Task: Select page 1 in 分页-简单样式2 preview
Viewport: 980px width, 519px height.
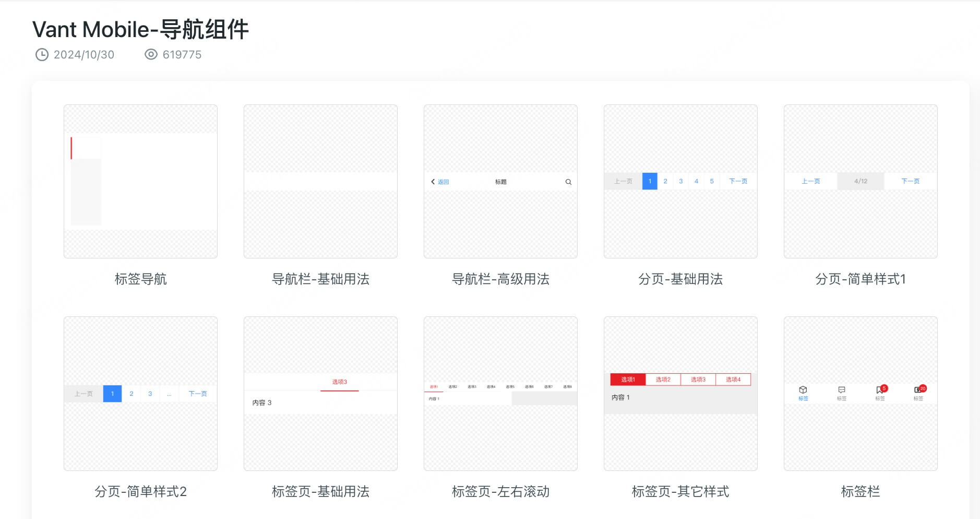Action: click(x=112, y=394)
